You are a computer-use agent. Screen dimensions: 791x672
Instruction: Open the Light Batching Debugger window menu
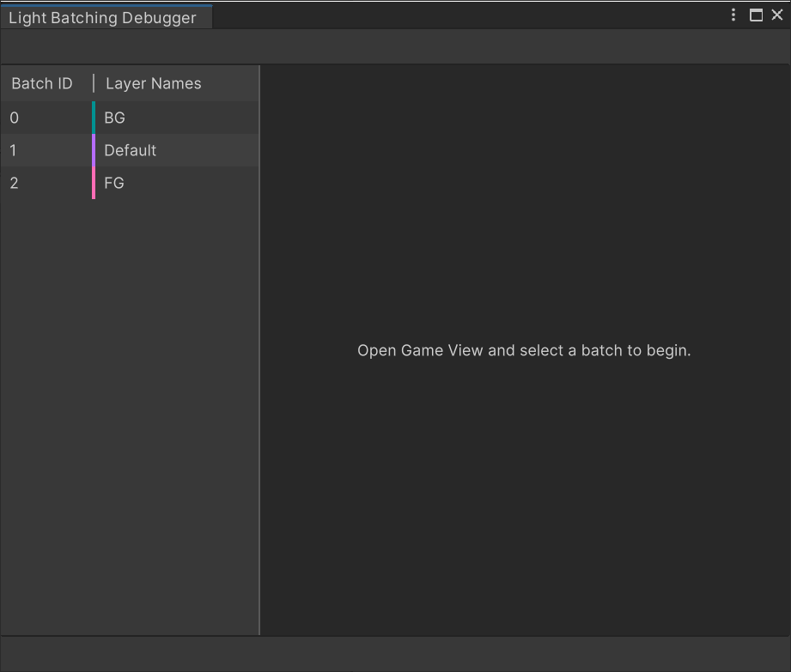coord(733,15)
